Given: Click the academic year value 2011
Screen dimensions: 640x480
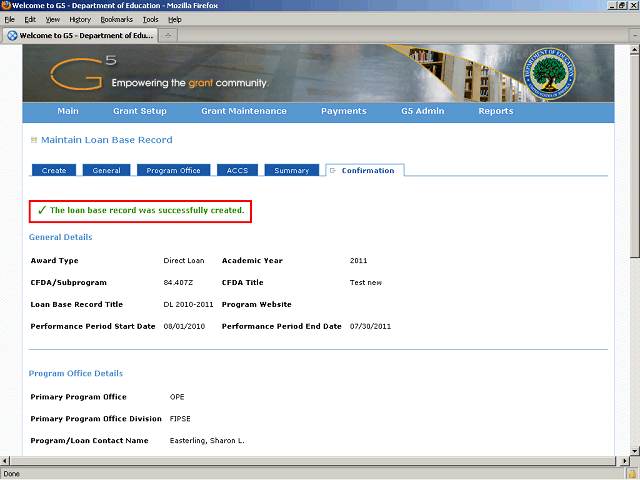Looking at the screenshot, I should click(x=358, y=260).
